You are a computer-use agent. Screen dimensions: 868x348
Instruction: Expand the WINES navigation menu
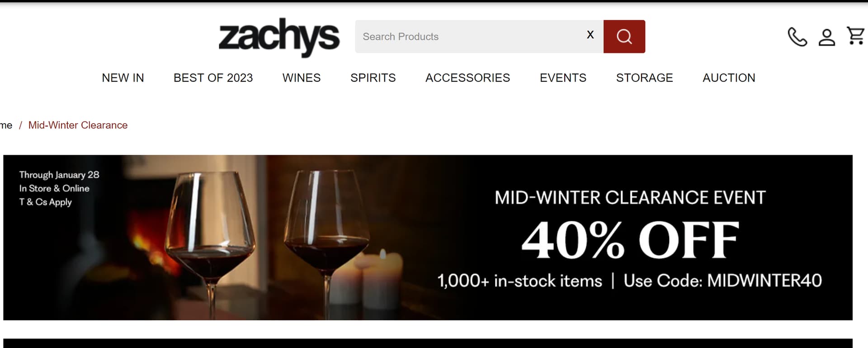(x=302, y=78)
